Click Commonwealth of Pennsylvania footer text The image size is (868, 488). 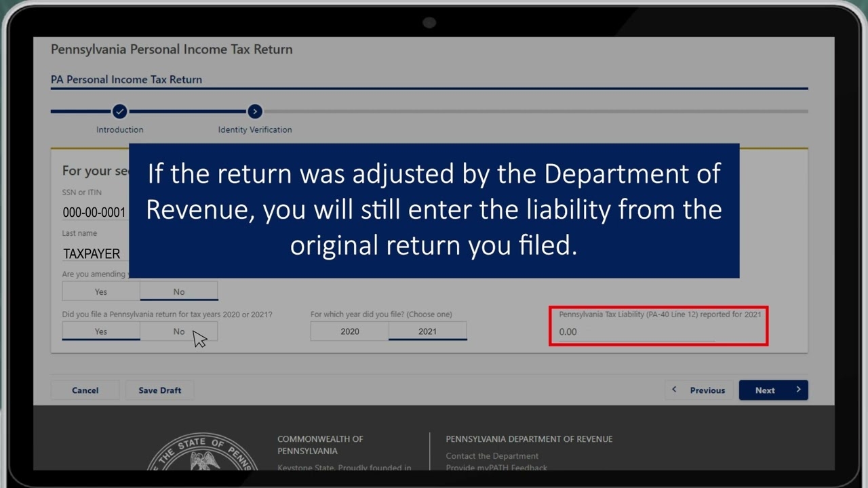[320, 445]
